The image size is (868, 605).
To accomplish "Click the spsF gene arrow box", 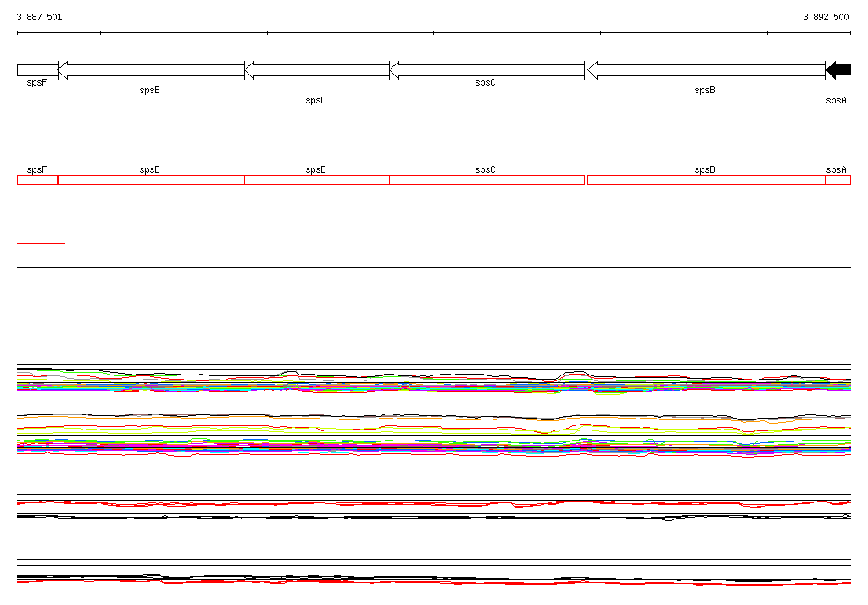I will pyautogui.click(x=37, y=70).
